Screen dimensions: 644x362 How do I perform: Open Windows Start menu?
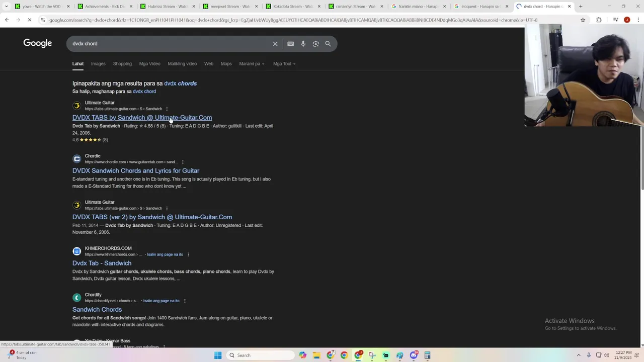[218, 355]
